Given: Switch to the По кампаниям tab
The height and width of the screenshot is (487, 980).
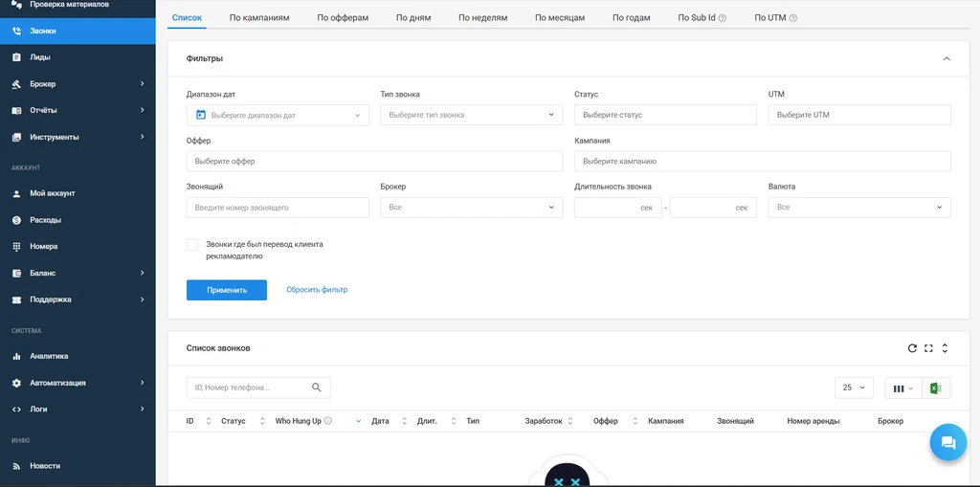Looking at the screenshot, I should click(x=259, y=17).
